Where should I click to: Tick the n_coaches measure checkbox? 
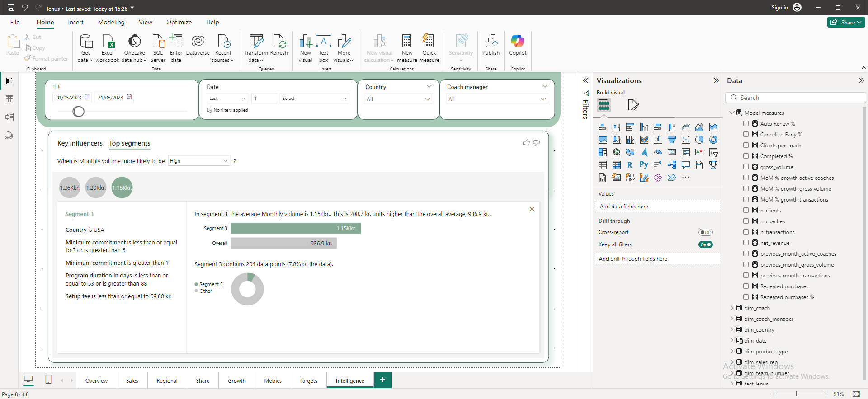(x=746, y=221)
